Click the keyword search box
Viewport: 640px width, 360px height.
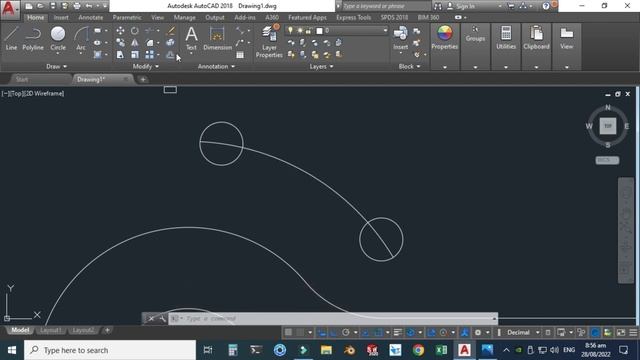(386, 6)
